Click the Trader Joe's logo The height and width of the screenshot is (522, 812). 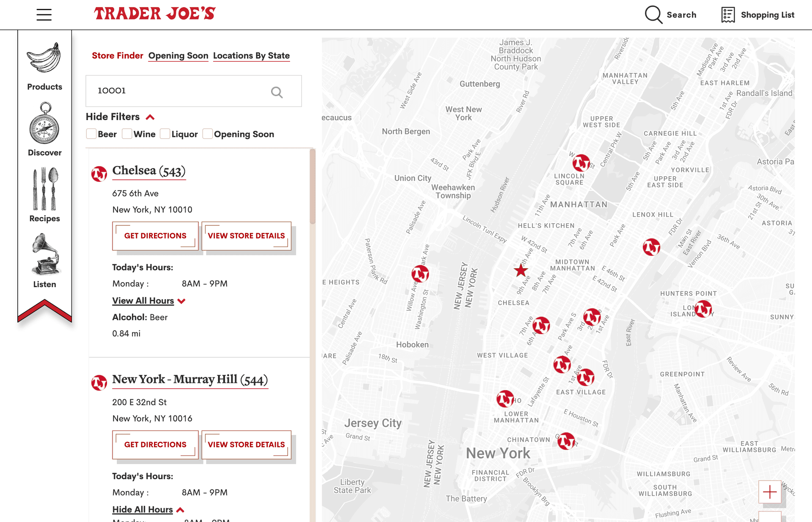point(155,13)
